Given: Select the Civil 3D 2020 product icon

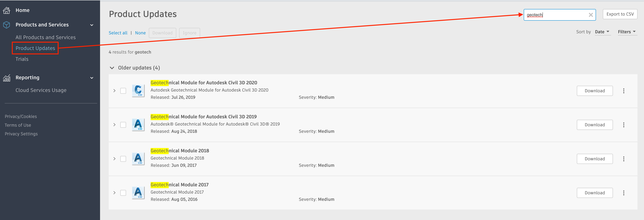Looking at the screenshot, I should (139, 91).
